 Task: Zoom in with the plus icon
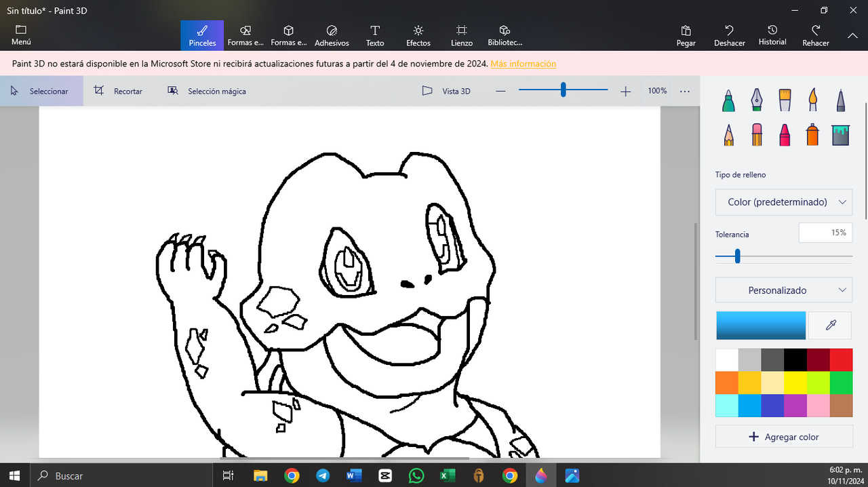tap(625, 91)
